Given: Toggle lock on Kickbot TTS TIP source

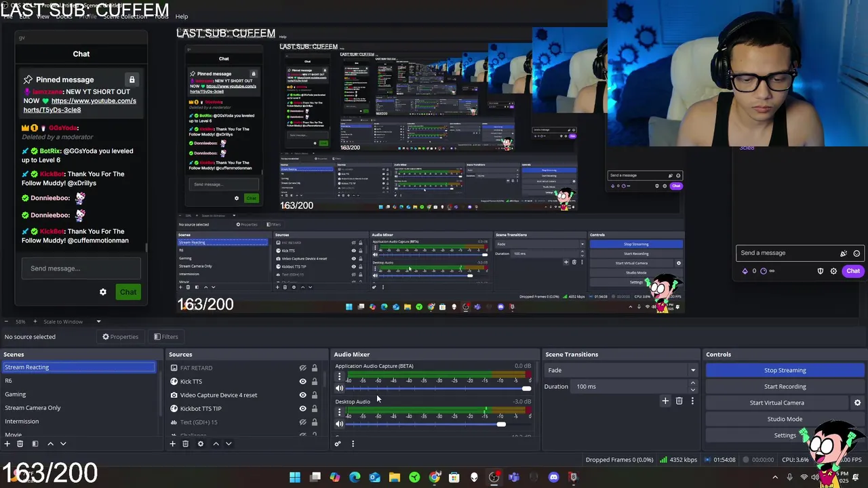Looking at the screenshot, I should click(x=315, y=409).
